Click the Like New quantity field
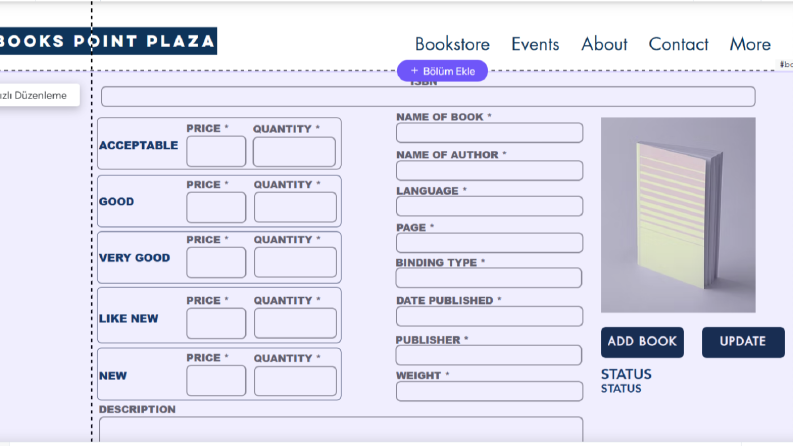Screen dimensions: 793x446 click(x=295, y=324)
